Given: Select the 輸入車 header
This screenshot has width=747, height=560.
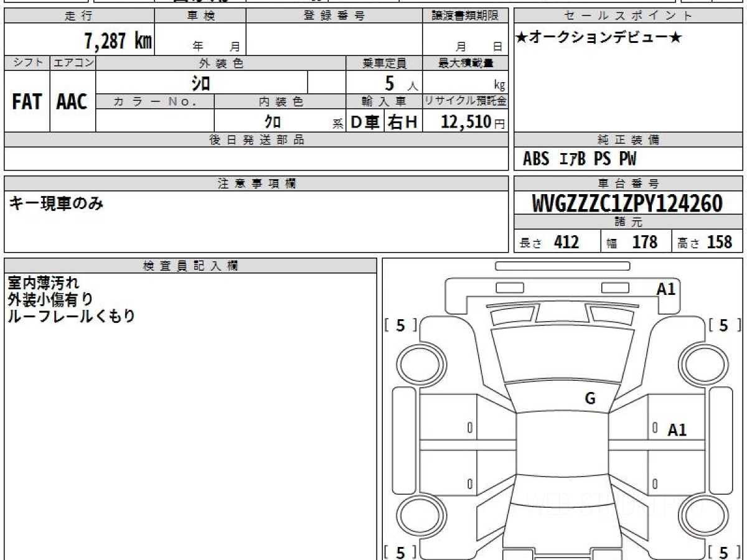Looking at the screenshot, I should click(x=384, y=101).
